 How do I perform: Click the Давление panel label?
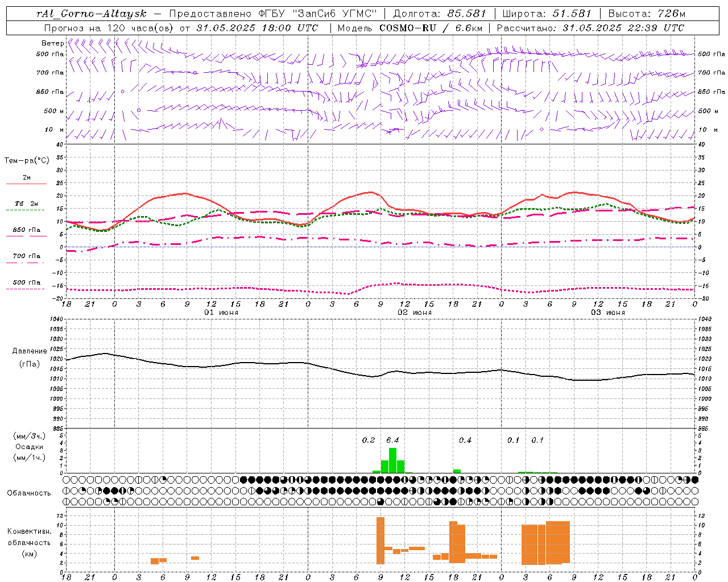click(30, 351)
